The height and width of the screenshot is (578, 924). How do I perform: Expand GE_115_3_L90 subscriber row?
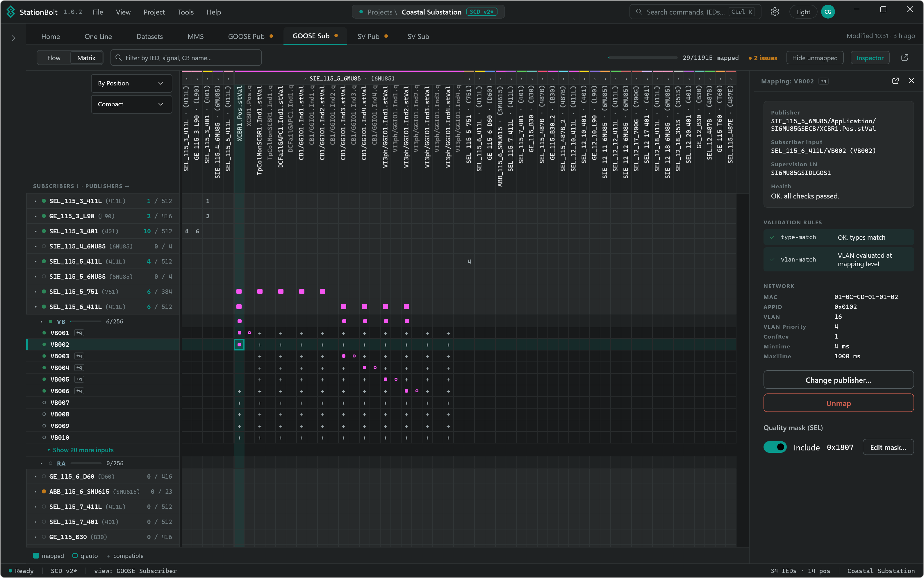tap(35, 216)
